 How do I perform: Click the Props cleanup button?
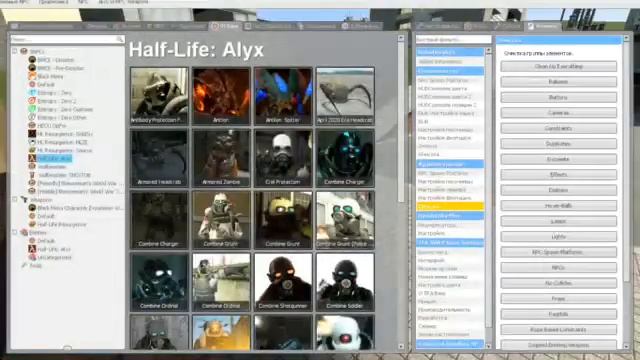click(558, 299)
